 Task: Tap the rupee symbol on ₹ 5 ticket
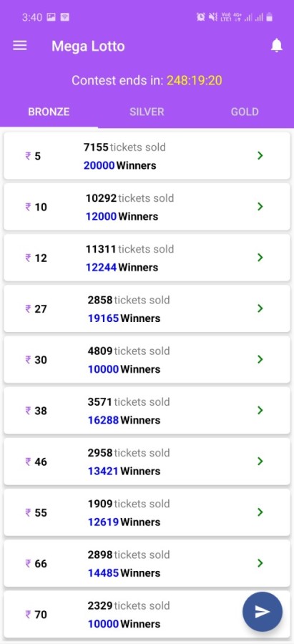tap(28, 156)
